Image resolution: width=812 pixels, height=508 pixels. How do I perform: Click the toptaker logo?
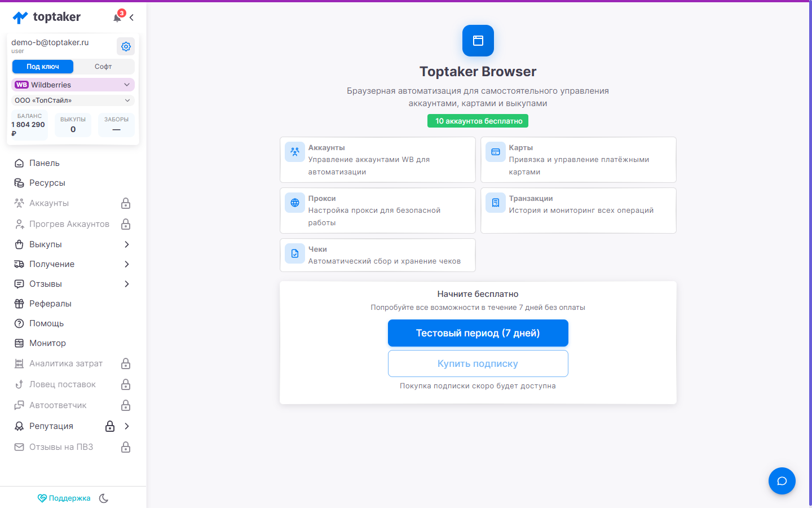[x=47, y=17]
